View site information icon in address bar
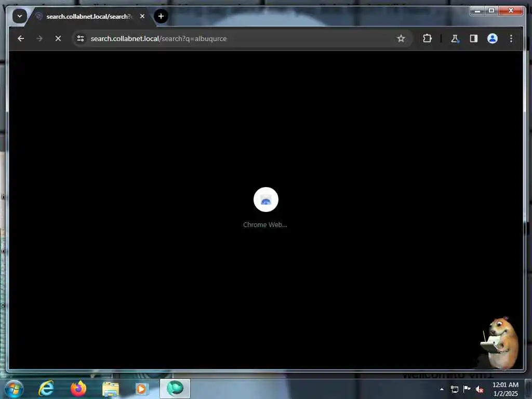This screenshot has width=532, height=399. [81, 38]
